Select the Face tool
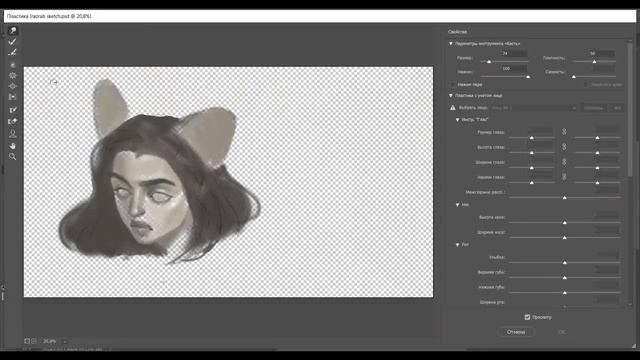The image size is (640, 360). pos(13,133)
